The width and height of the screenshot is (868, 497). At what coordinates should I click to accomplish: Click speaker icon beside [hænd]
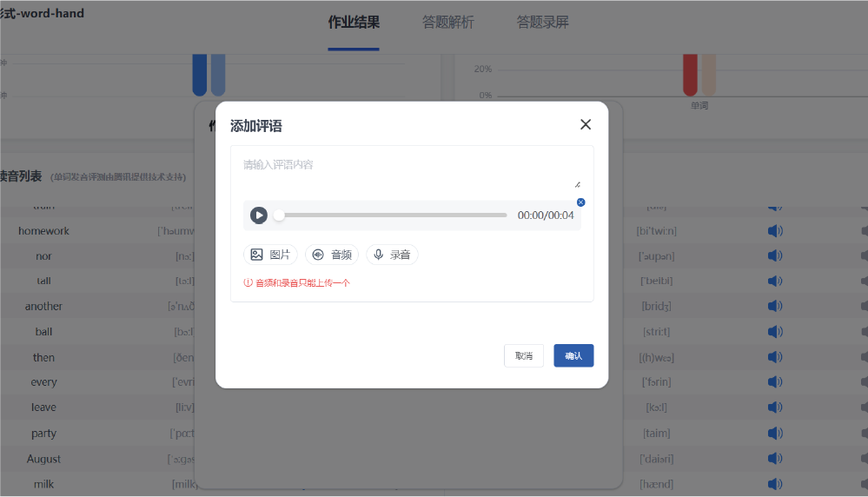click(x=775, y=484)
